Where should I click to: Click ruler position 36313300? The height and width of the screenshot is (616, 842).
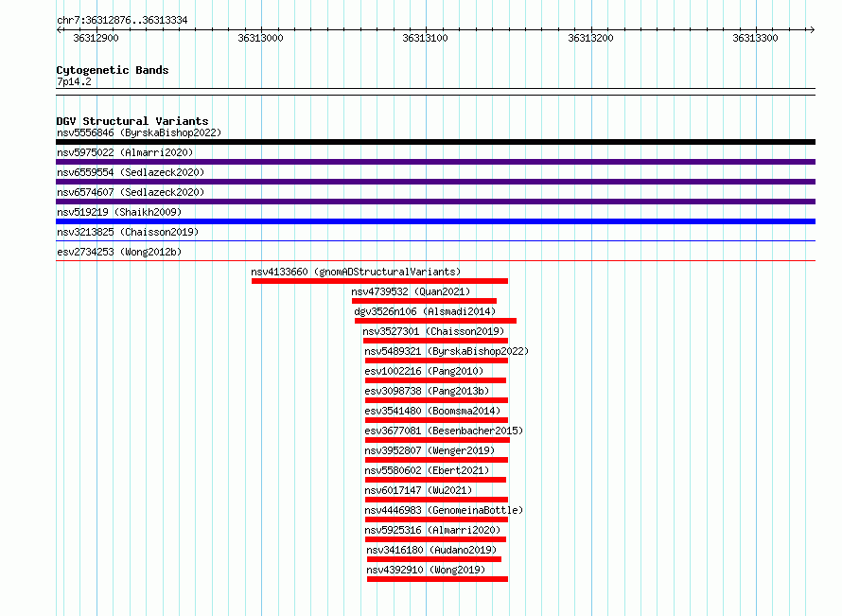pyautogui.click(x=756, y=38)
